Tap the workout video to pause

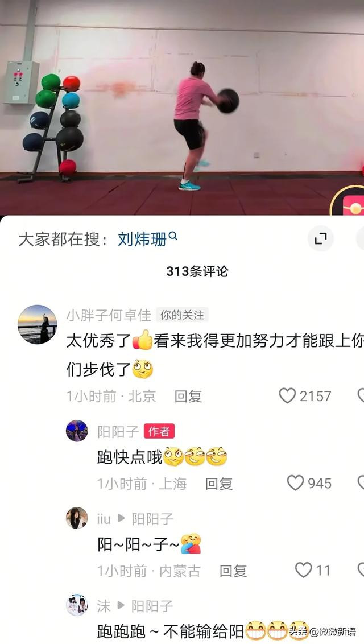coord(182,107)
